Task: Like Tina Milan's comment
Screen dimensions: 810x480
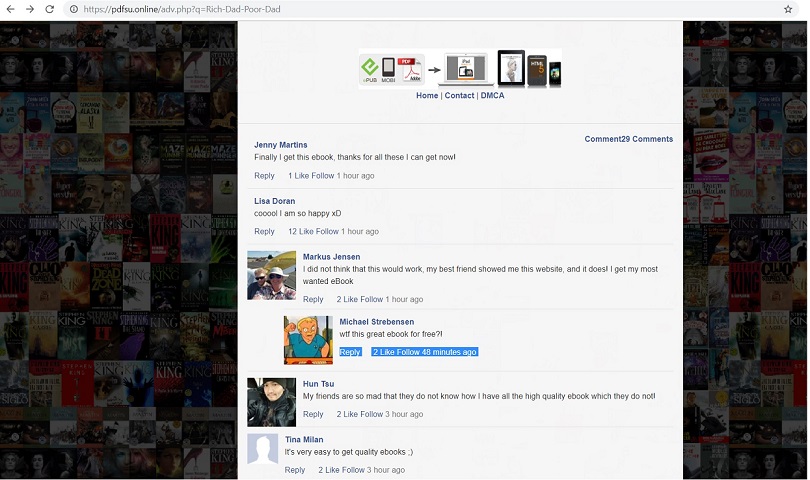Action: tap(332, 470)
